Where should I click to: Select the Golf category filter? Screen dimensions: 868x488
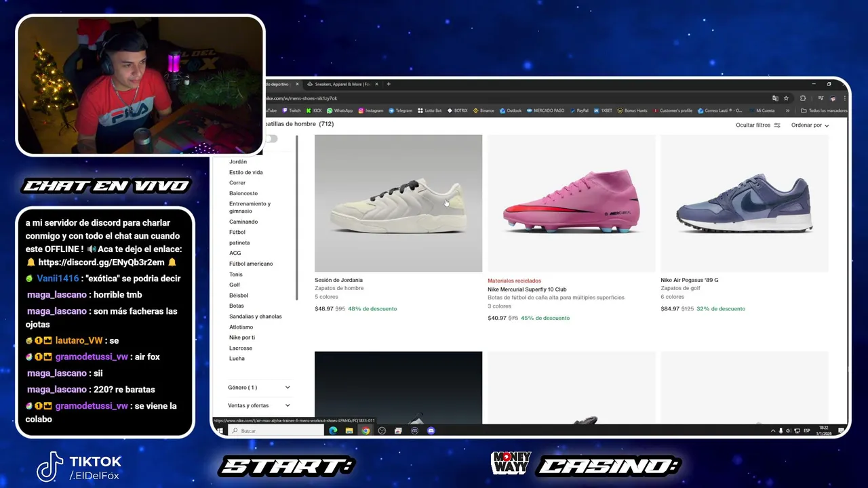pos(235,285)
